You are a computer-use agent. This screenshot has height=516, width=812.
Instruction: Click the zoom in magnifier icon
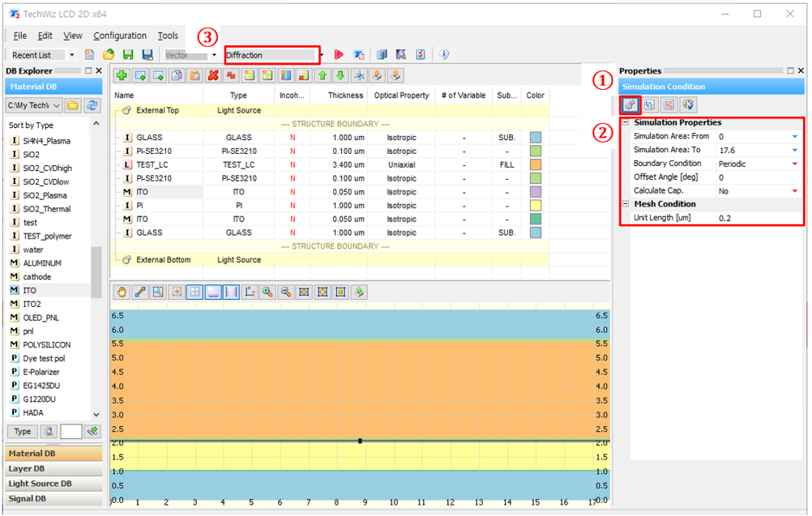coord(267,292)
